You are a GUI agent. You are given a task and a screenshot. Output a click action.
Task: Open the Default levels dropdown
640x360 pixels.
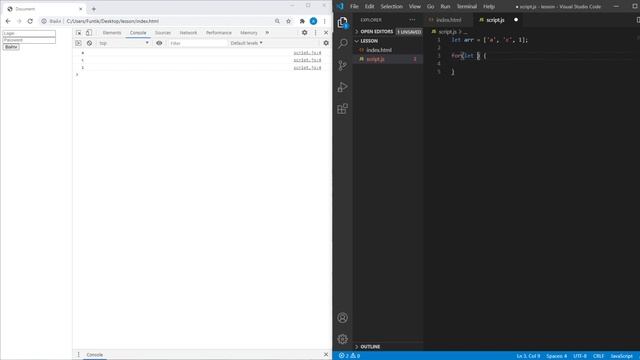tap(246, 43)
